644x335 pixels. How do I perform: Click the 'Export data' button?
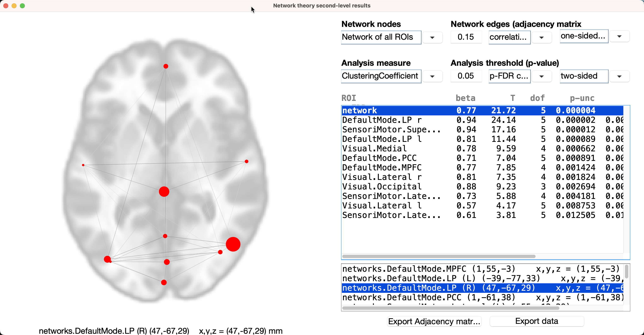click(x=537, y=321)
